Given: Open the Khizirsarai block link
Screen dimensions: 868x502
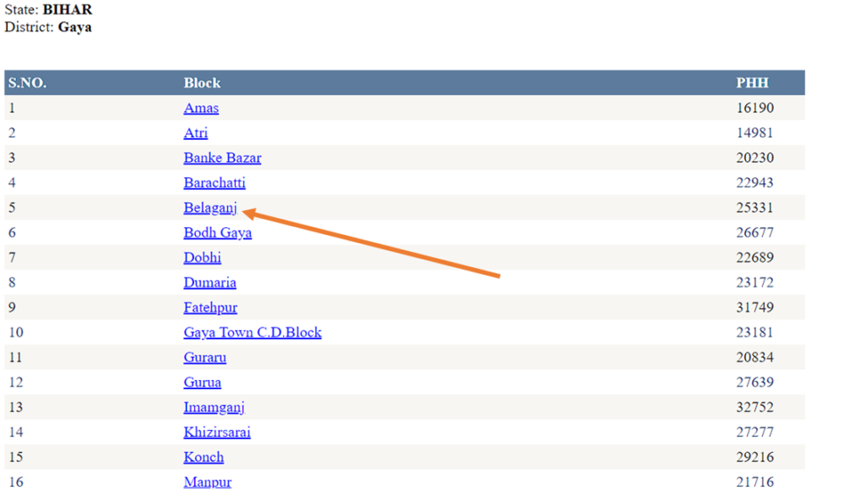Looking at the screenshot, I should coord(217,432).
